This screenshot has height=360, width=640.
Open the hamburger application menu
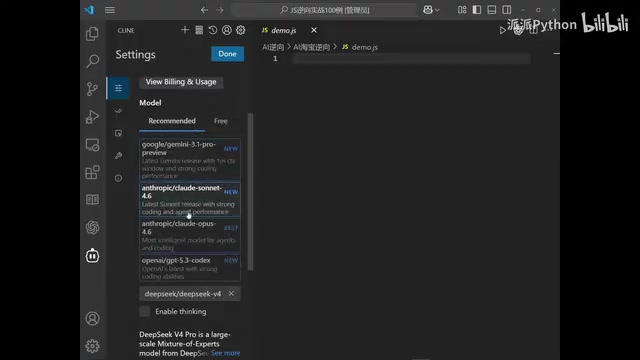[110, 10]
